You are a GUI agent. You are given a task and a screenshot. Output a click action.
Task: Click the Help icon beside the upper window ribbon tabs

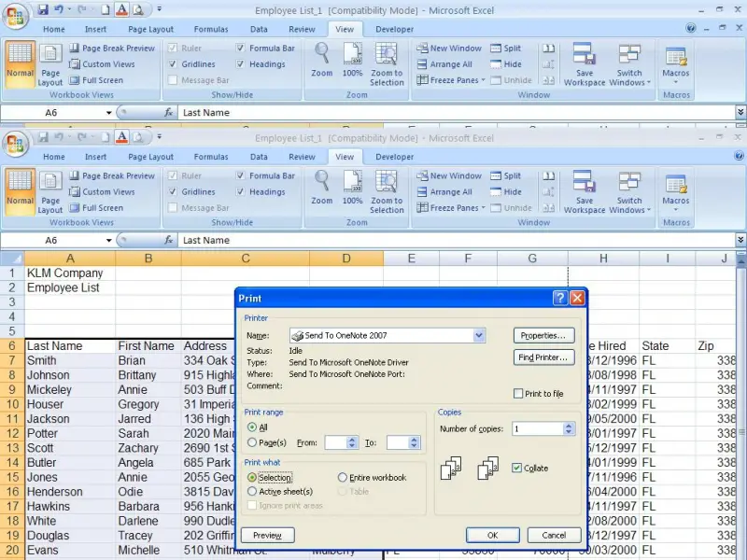(691, 28)
